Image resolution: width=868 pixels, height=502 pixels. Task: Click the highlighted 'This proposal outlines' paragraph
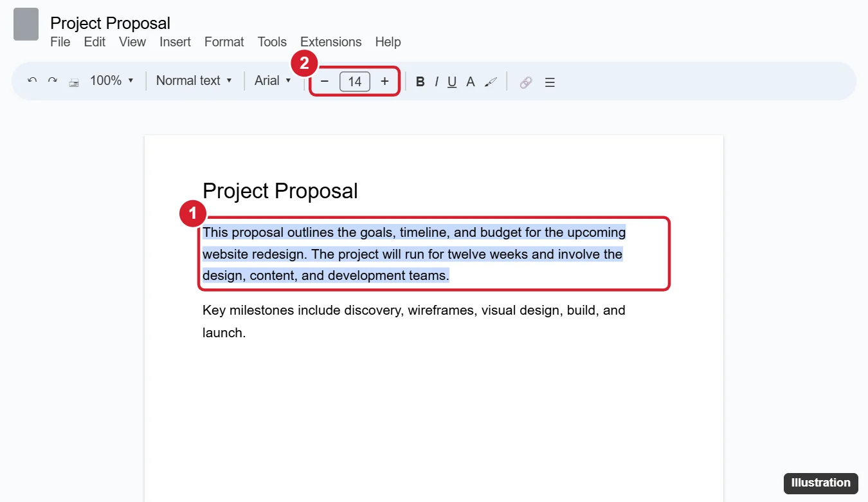(x=414, y=254)
